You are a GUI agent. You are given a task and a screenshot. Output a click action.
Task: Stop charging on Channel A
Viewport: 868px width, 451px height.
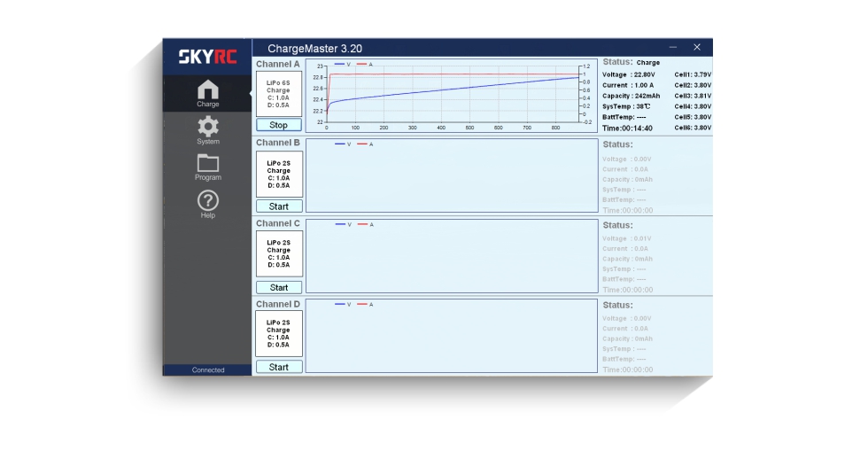[278, 125]
